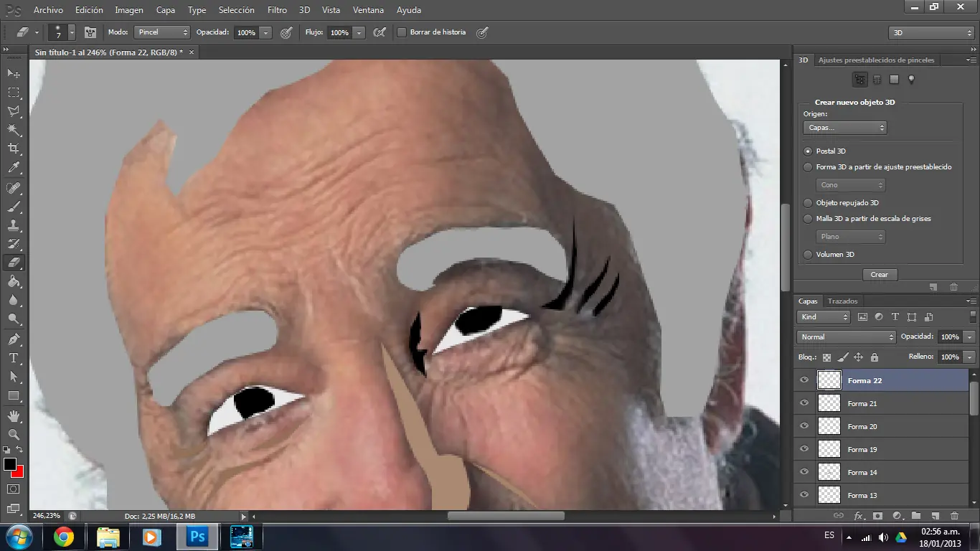
Task: Open the Normal blend mode dropdown
Action: point(847,337)
